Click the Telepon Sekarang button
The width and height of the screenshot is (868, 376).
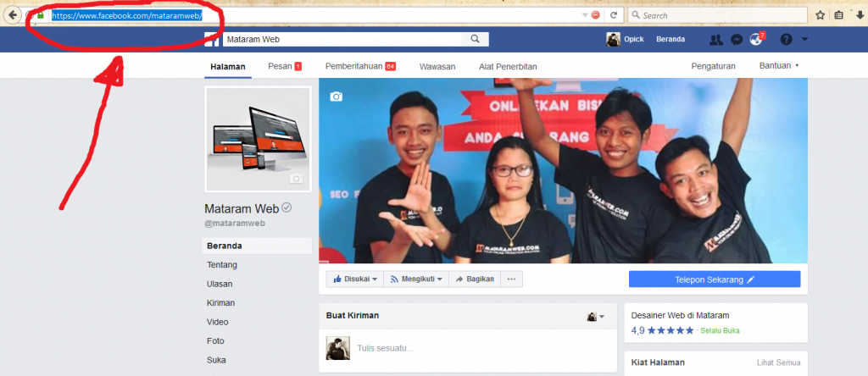click(x=715, y=279)
